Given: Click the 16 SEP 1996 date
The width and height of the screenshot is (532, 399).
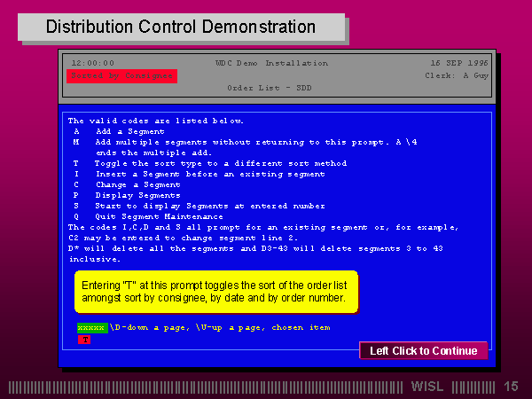Looking at the screenshot, I should [458, 63].
